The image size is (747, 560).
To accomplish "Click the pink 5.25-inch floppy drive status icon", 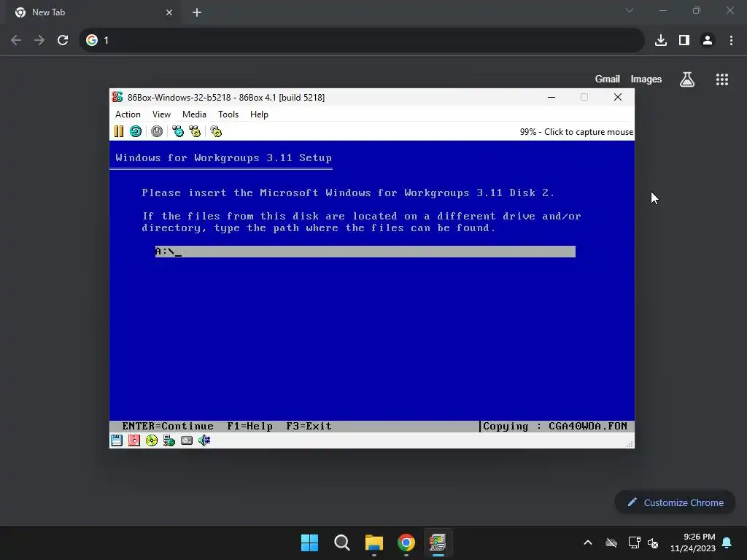I will pyautogui.click(x=134, y=440).
